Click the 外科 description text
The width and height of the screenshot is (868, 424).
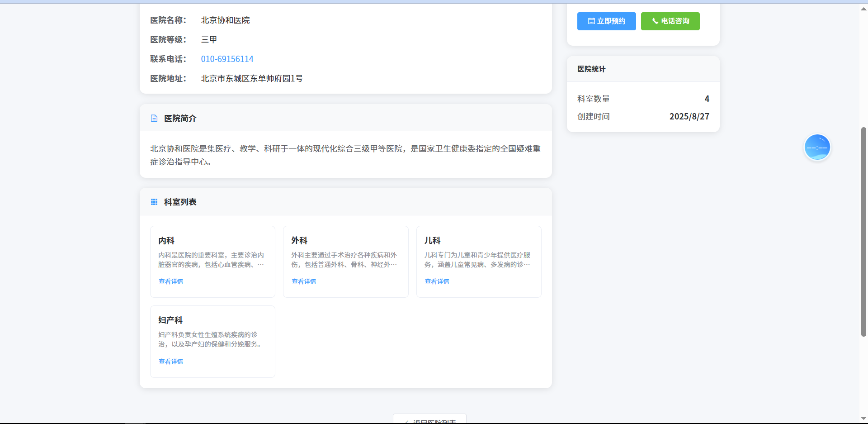coord(344,260)
